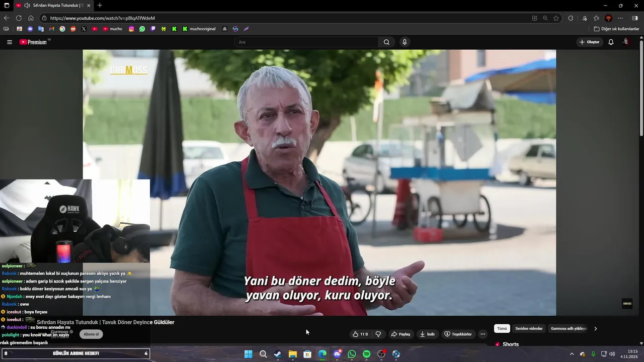Go to browser home page
The height and width of the screenshot is (362, 644).
(31, 18)
